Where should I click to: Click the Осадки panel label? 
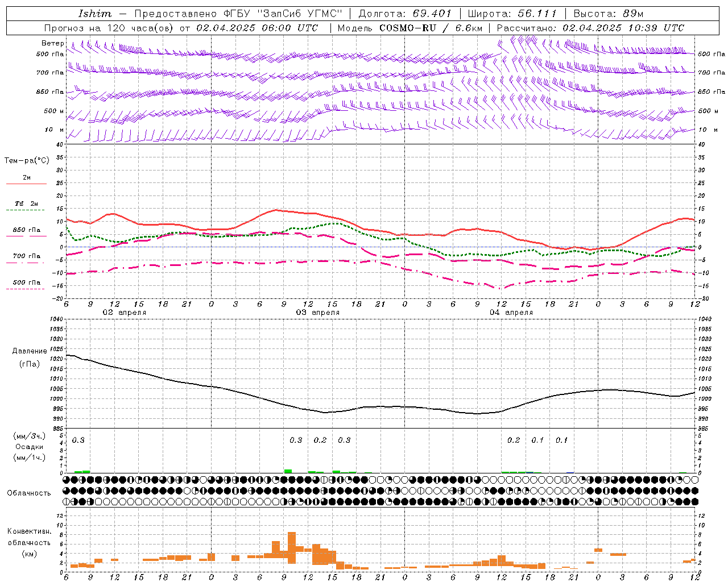click(29, 447)
